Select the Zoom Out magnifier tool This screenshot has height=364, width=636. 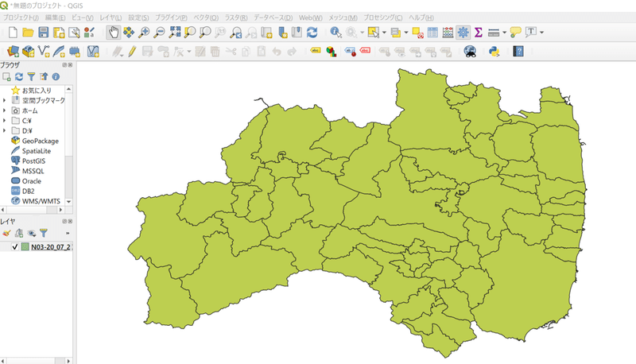click(x=160, y=33)
